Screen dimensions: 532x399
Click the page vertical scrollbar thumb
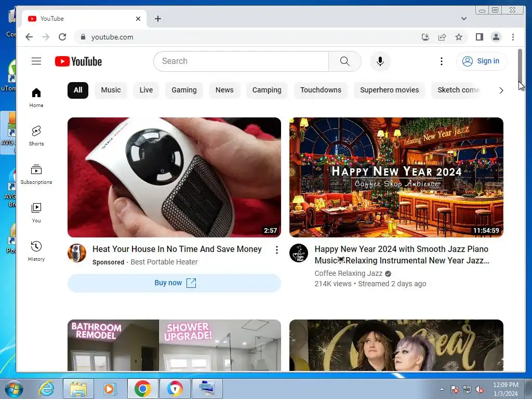click(x=520, y=64)
